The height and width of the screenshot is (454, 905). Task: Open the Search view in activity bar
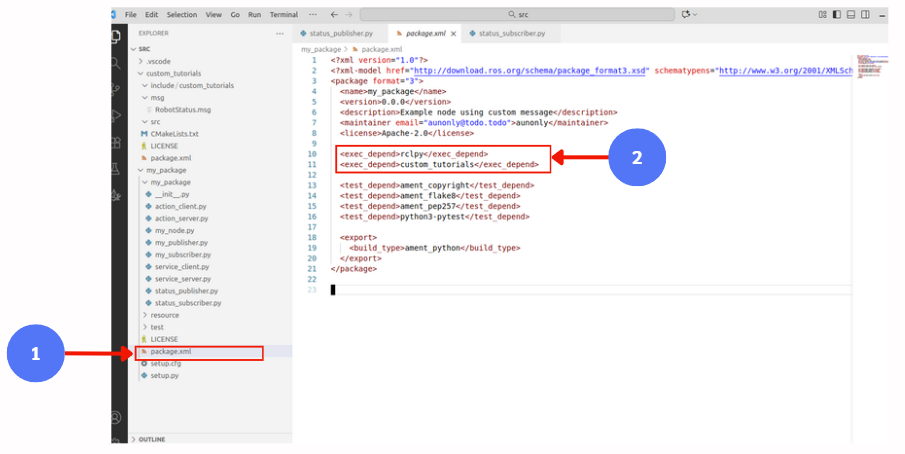click(x=118, y=62)
